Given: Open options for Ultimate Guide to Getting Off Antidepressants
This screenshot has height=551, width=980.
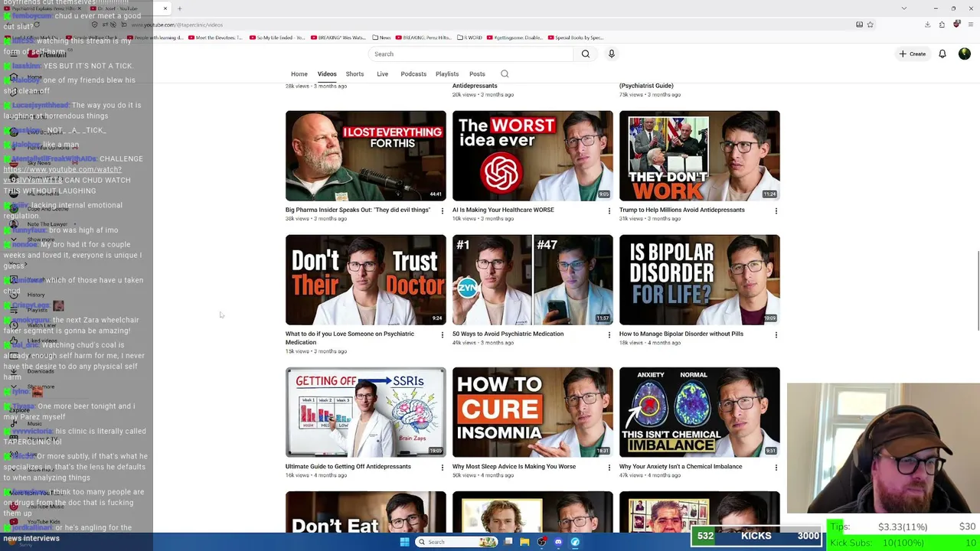Looking at the screenshot, I should point(443,467).
